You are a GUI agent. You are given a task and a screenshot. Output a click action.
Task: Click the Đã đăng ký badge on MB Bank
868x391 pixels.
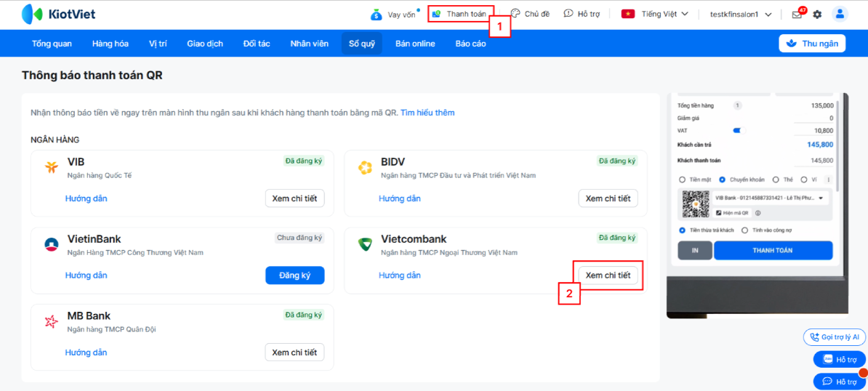pyautogui.click(x=304, y=315)
